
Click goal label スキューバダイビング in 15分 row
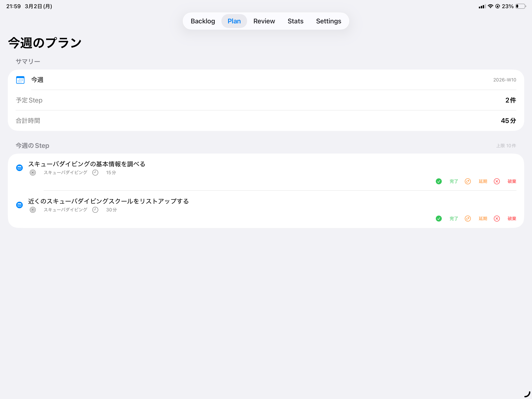click(65, 173)
